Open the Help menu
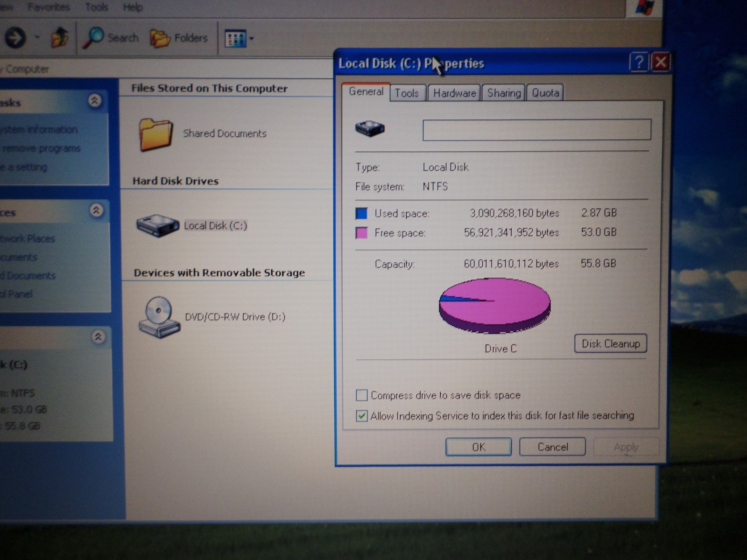 tap(133, 7)
